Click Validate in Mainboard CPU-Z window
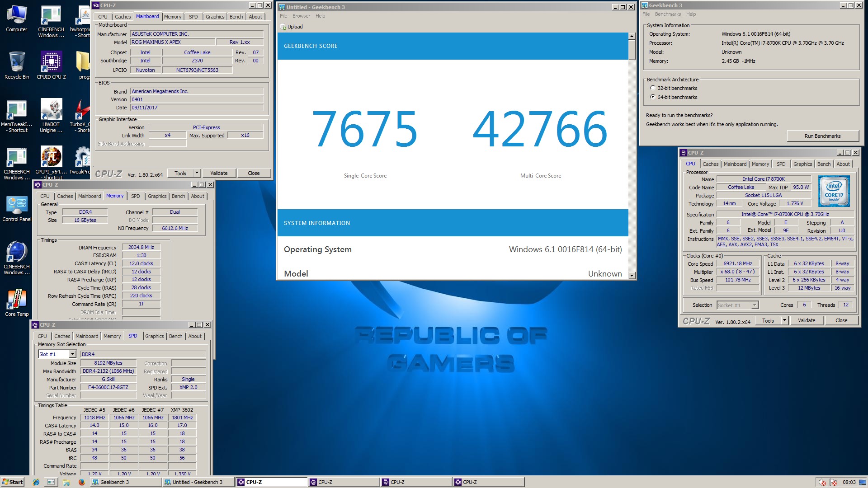The height and width of the screenshot is (488, 868). [219, 173]
